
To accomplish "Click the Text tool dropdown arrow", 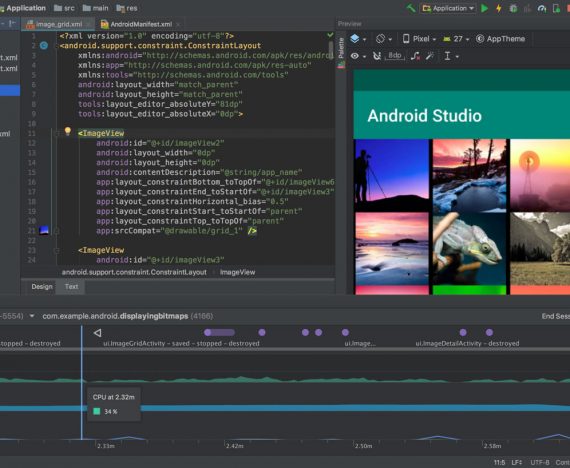I will [457, 57].
